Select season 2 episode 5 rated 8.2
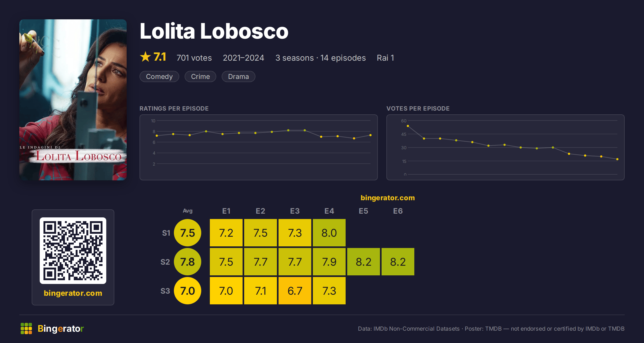Screen dimensions: 644x343 pos(364,262)
